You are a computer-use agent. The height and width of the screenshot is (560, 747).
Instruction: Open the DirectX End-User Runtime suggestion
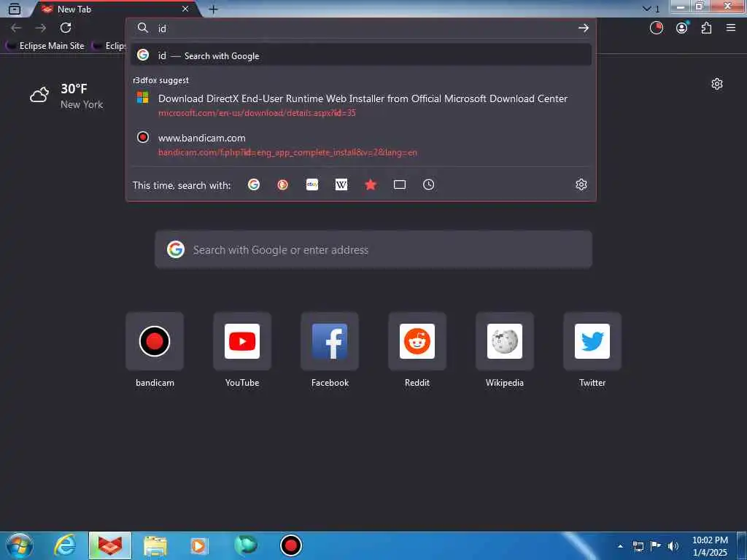click(361, 105)
